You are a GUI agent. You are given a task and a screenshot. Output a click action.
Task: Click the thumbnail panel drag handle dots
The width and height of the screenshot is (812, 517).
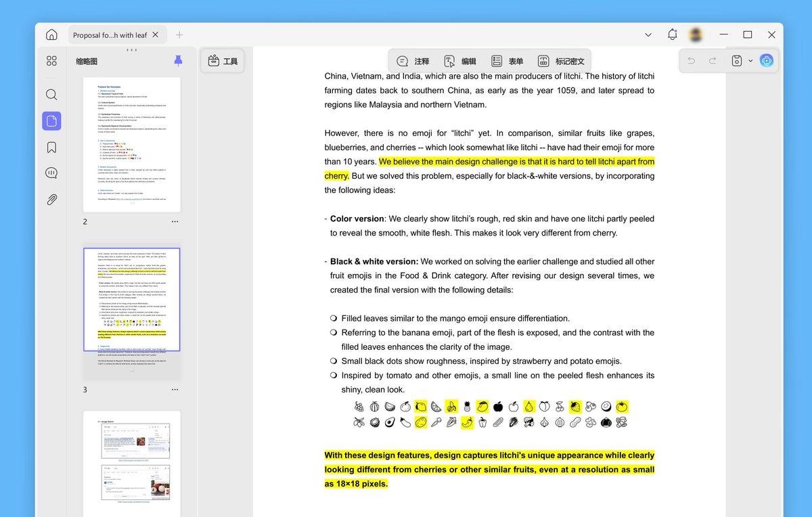tap(132, 50)
